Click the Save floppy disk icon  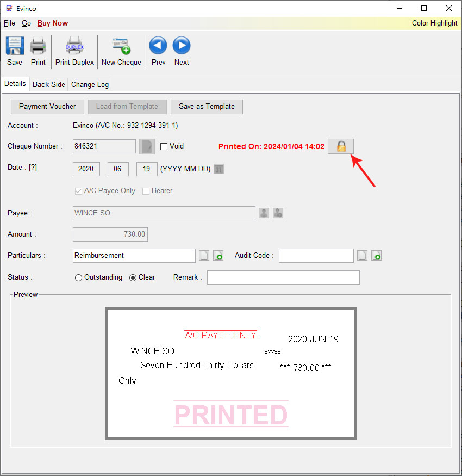tap(15, 46)
